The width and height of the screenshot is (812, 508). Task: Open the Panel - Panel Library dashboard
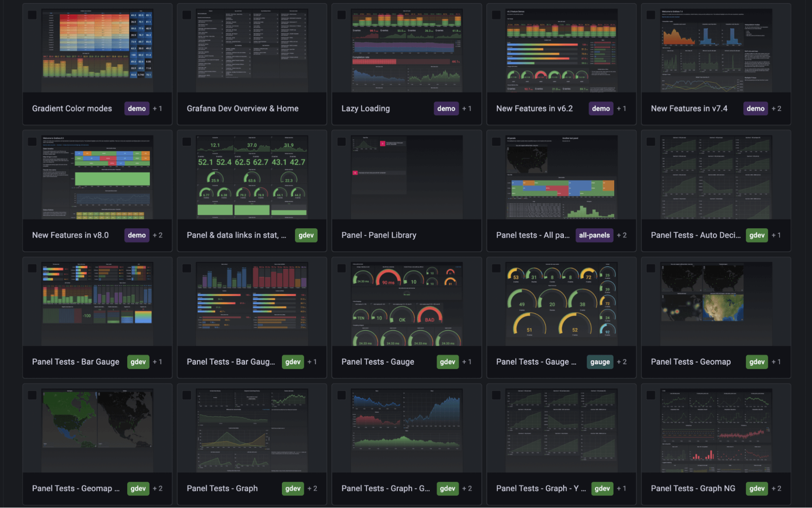379,235
